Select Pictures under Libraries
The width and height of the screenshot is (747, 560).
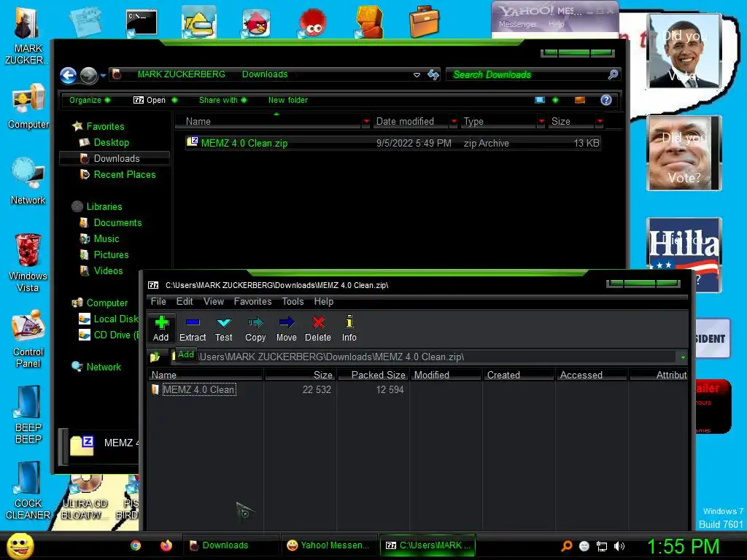coord(111,254)
